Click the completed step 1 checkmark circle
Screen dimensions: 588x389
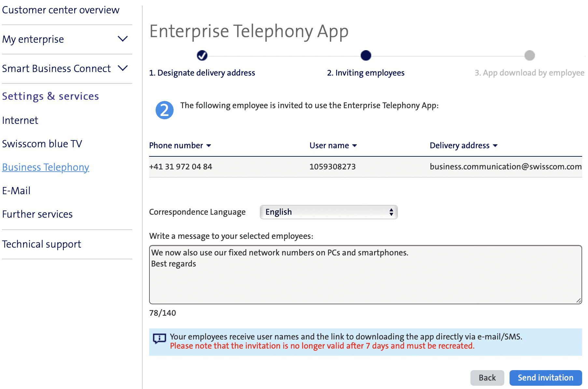[202, 55]
